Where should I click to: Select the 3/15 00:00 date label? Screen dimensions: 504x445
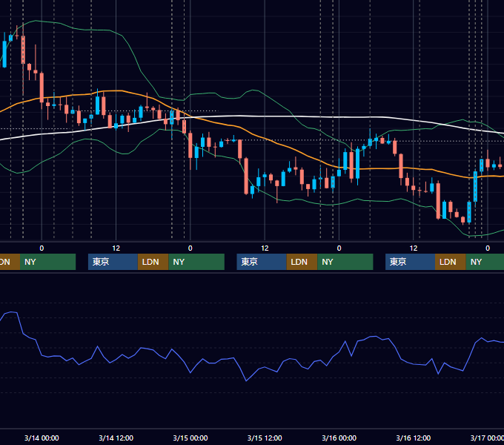[190, 438]
